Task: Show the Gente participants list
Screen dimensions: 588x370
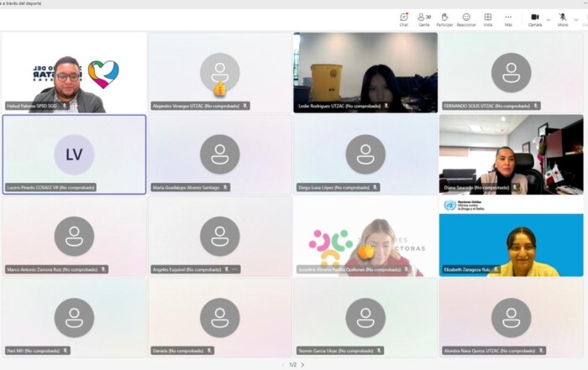Action: [424, 19]
